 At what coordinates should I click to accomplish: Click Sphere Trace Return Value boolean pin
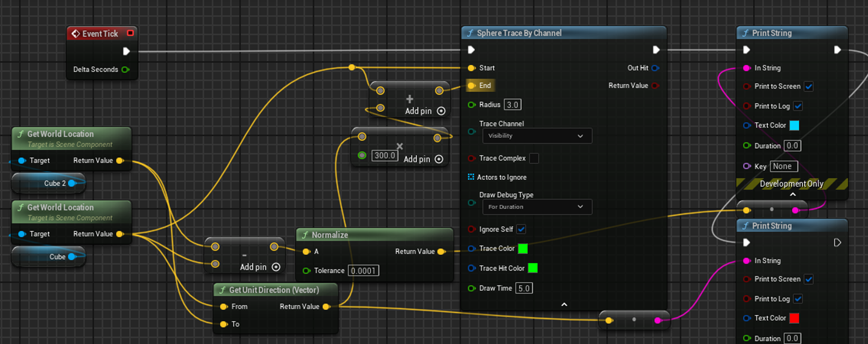(x=655, y=85)
